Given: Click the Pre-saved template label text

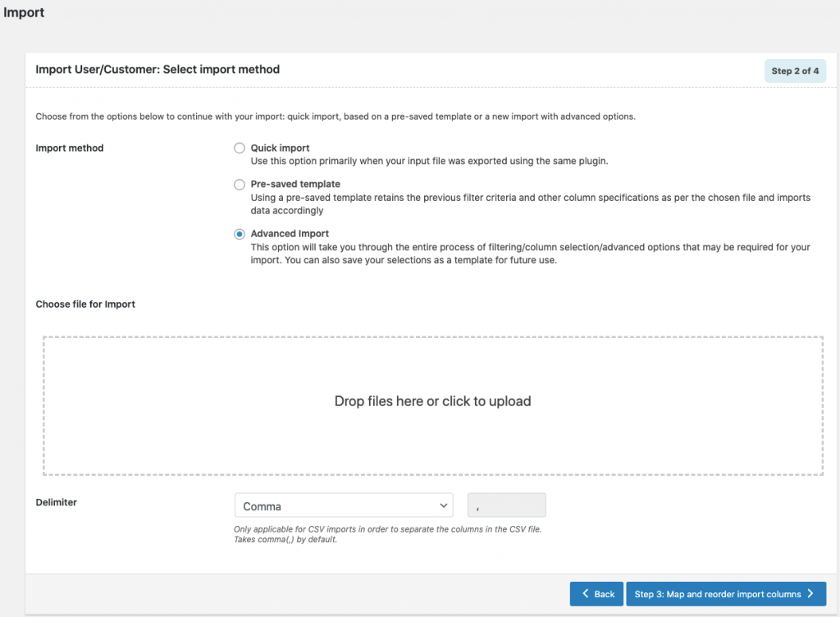Looking at the screenshot, I should tap(295, 185).
